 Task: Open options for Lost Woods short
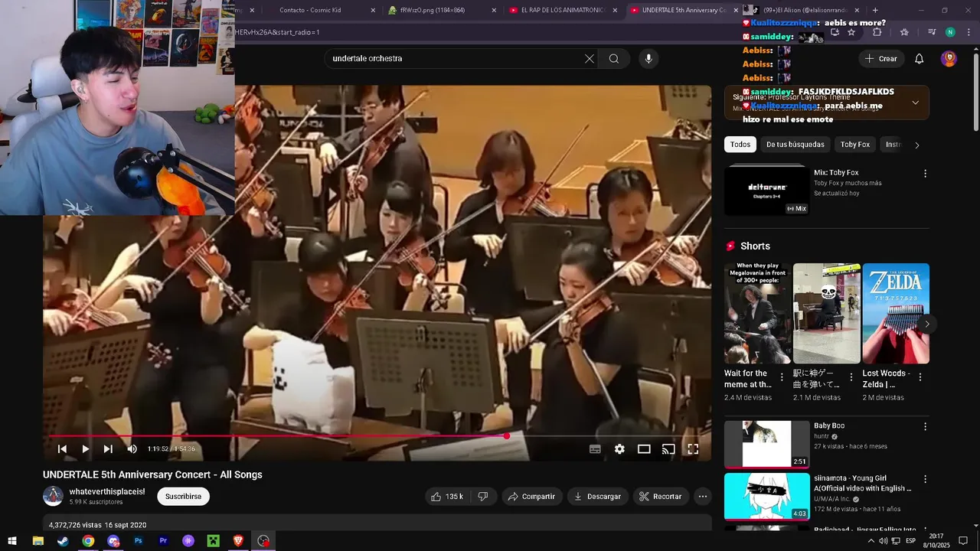point(920,377)
